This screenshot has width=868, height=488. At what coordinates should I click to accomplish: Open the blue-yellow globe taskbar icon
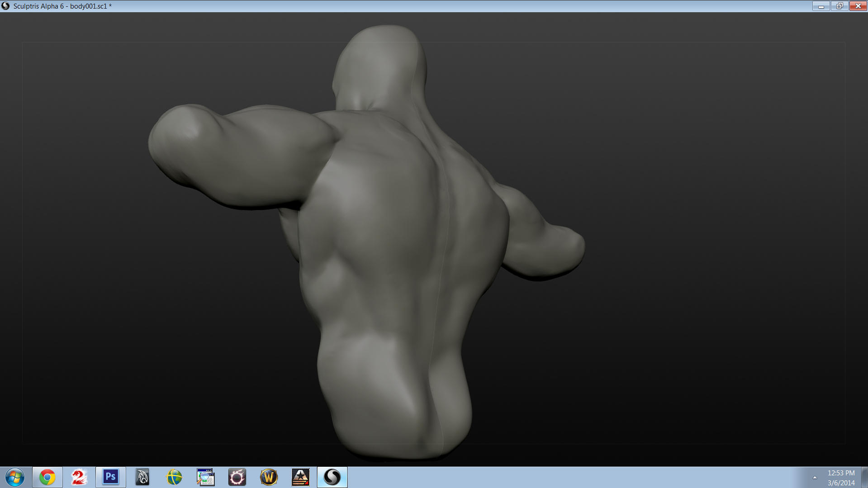[x=174, y=477]
